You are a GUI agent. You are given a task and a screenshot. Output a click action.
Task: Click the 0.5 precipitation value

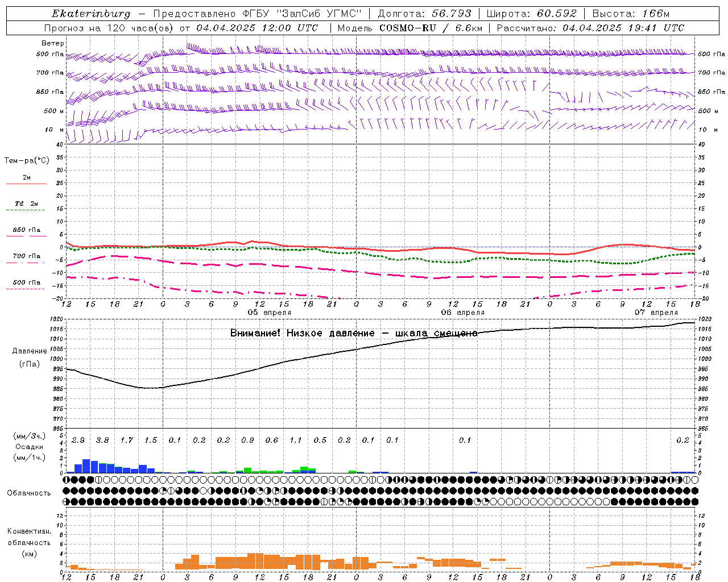point(320,440)
